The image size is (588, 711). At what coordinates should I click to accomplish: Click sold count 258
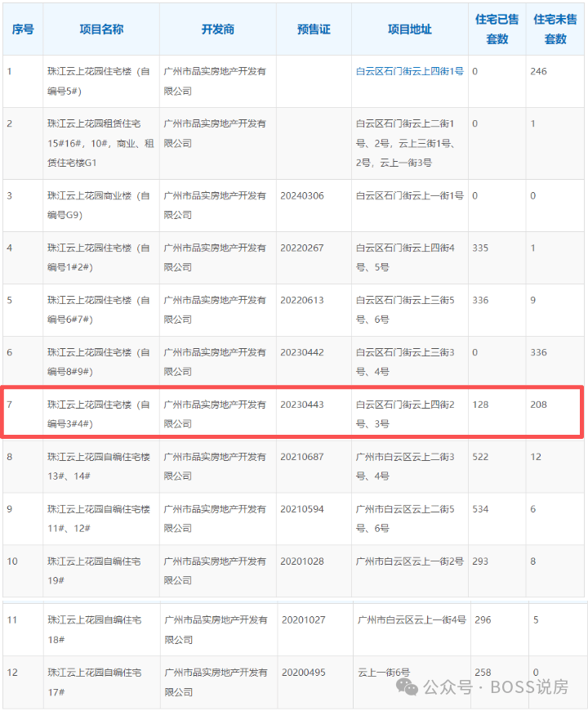pos(483,673)
